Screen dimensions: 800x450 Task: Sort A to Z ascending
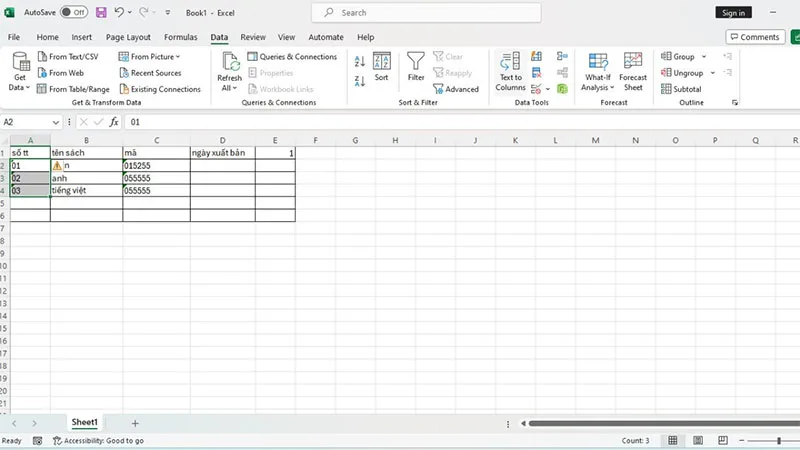click(x=360, y=61)
